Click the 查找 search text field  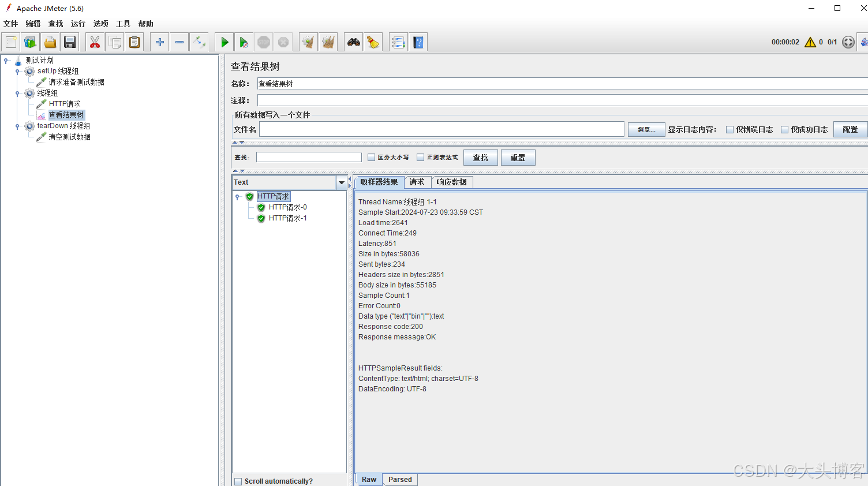309,157
